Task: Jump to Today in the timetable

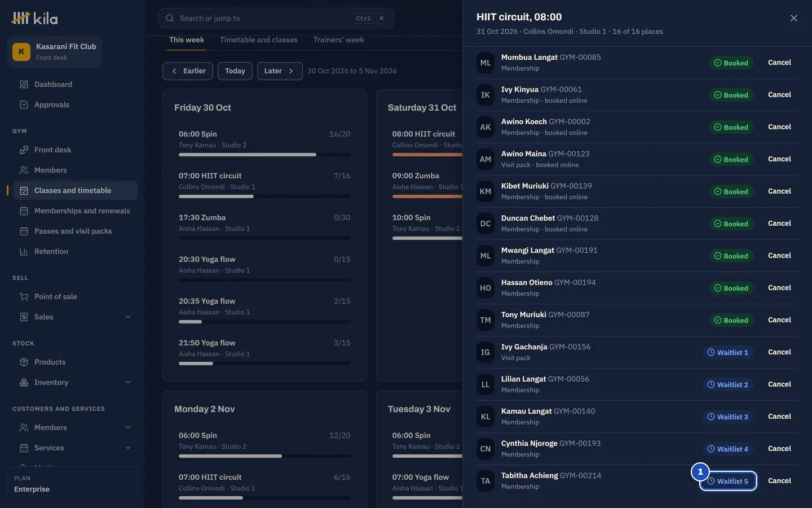Action: coord(235,71)
